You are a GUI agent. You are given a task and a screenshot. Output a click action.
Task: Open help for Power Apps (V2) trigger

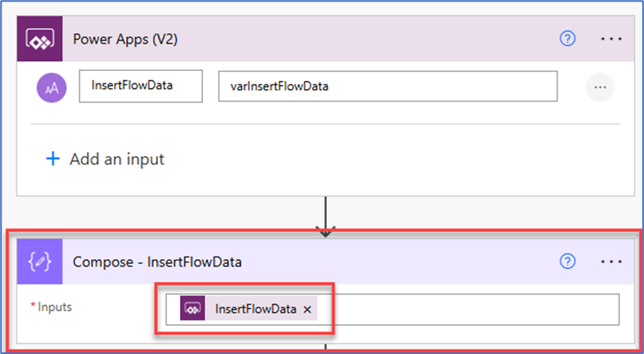tap(567, 39)
